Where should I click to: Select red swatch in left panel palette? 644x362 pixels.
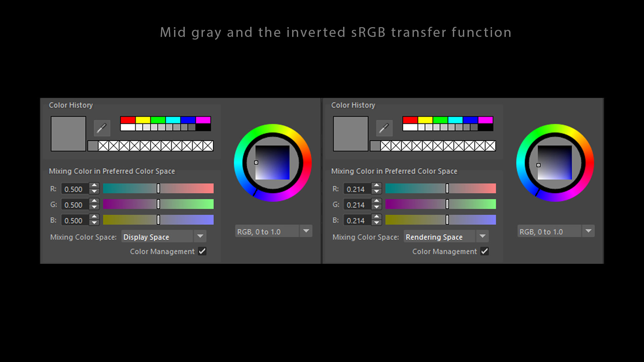pos(128,120)
